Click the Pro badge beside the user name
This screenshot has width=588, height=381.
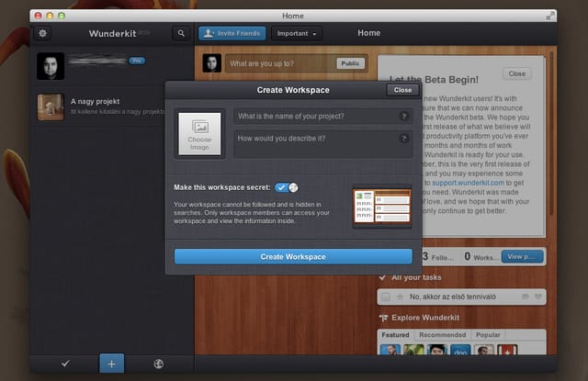[137, 61]
